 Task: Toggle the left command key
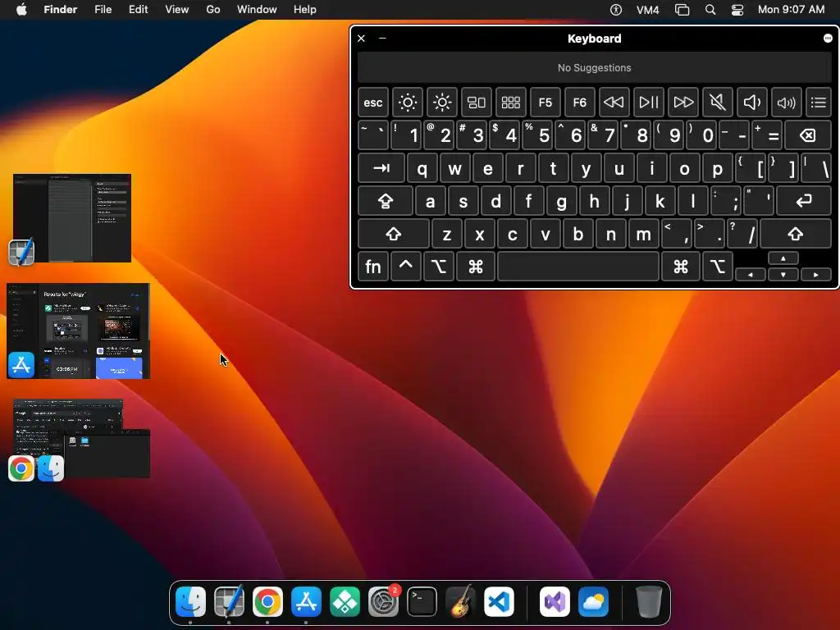(476, 267)
